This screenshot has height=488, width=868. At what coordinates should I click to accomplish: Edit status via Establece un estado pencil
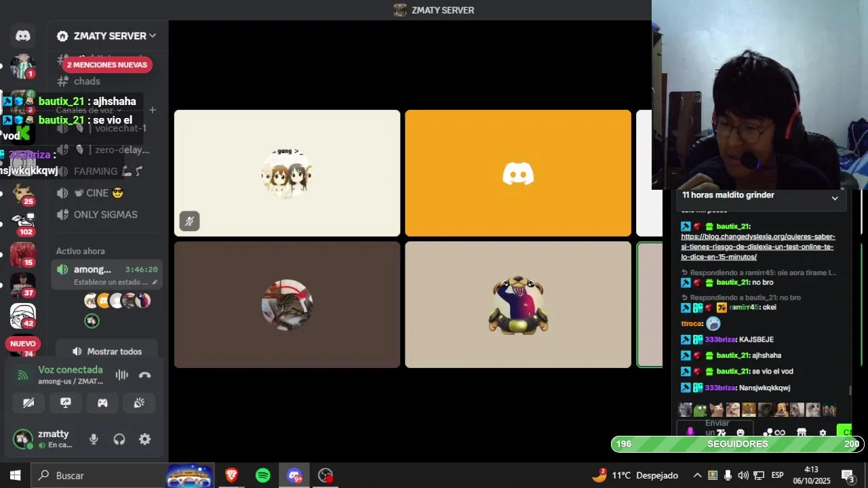point(155,282)
